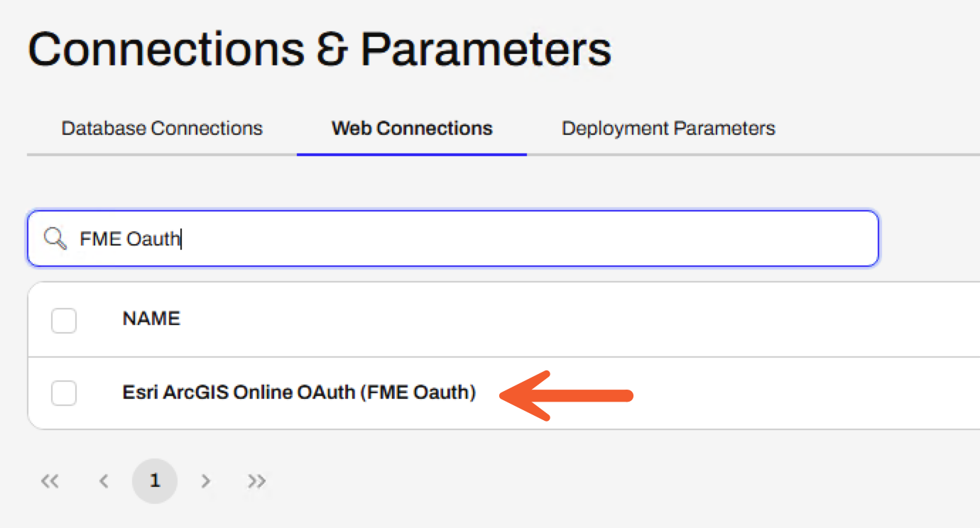This screenshot has width=980, height=528.
Task: Click the Connections & Parameters page title
Action: tap(319, 47)
